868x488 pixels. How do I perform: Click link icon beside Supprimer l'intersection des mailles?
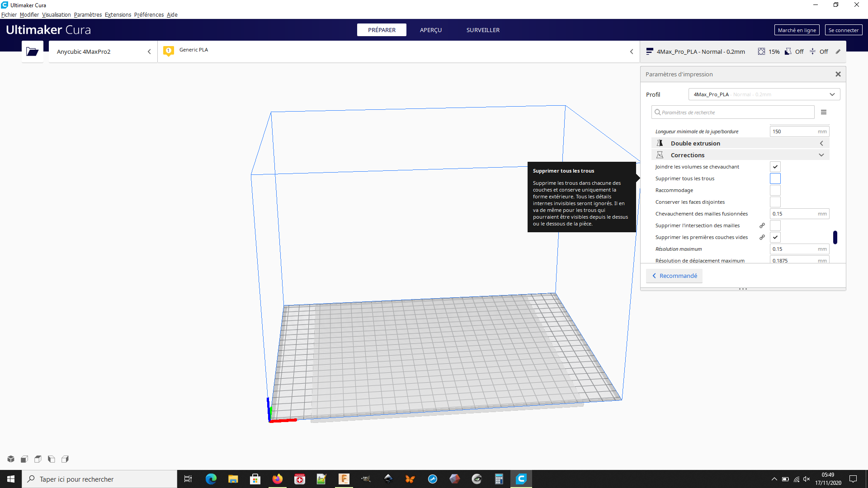pyautogui.click(x=762, y=225)
